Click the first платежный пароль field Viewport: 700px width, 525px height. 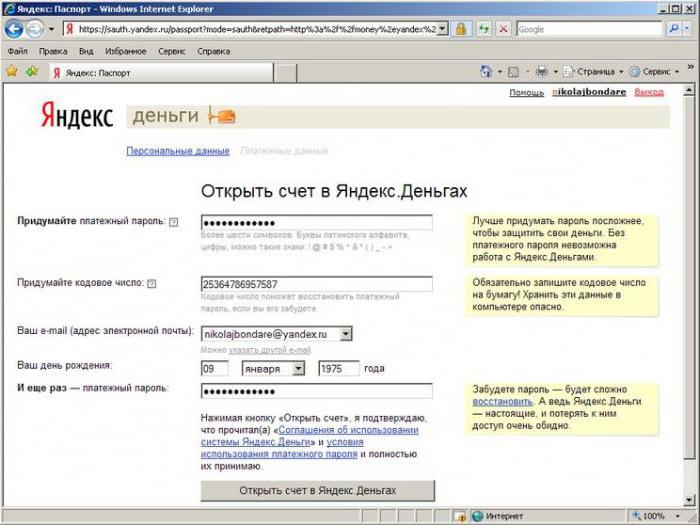point(317,223)
